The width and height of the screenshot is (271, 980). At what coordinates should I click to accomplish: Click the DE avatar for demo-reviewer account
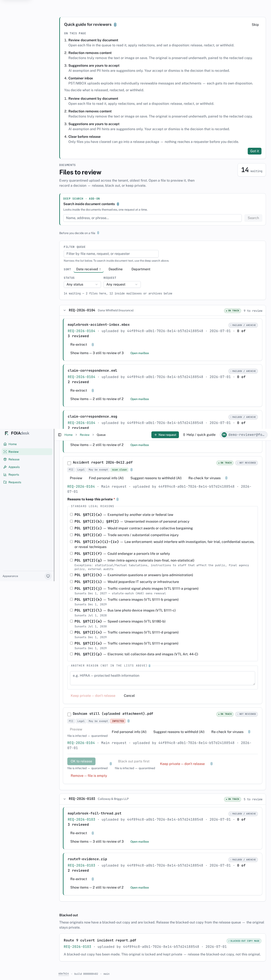pyautogui.click(x=224, y=435)
